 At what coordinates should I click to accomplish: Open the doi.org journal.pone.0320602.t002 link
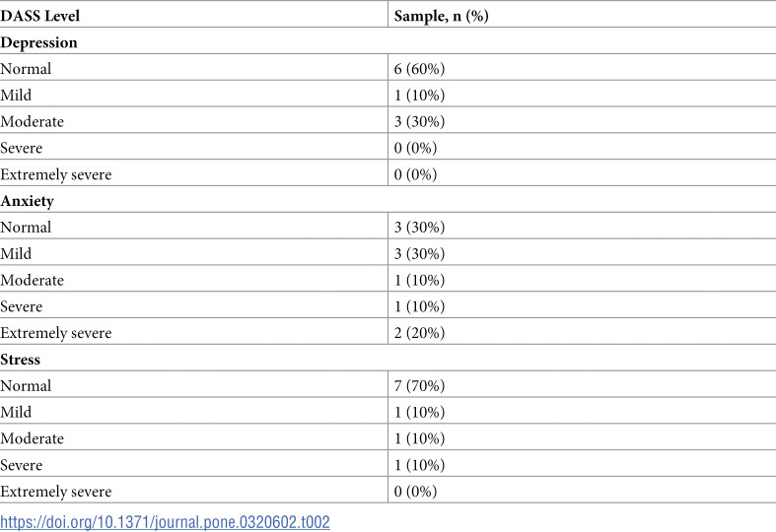165,522
